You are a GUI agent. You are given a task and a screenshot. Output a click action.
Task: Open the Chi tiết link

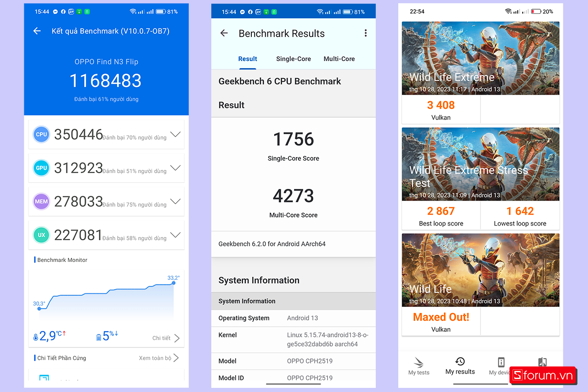(x=161, y=338)
